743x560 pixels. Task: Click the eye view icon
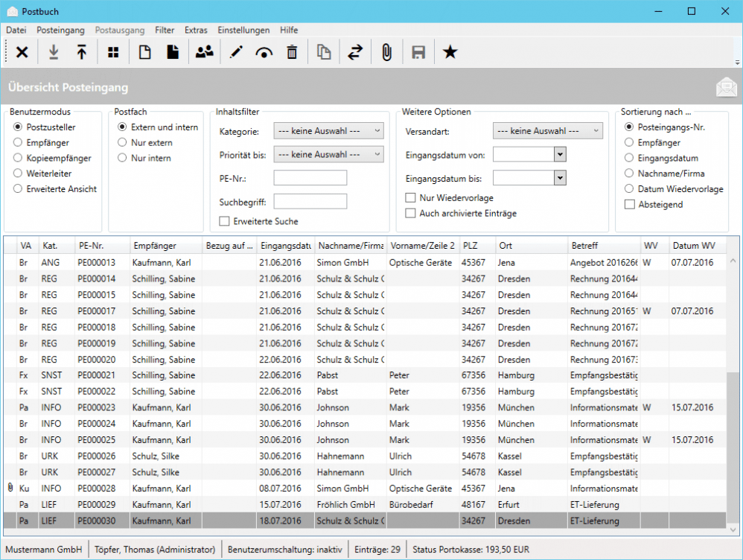(264, 53)
